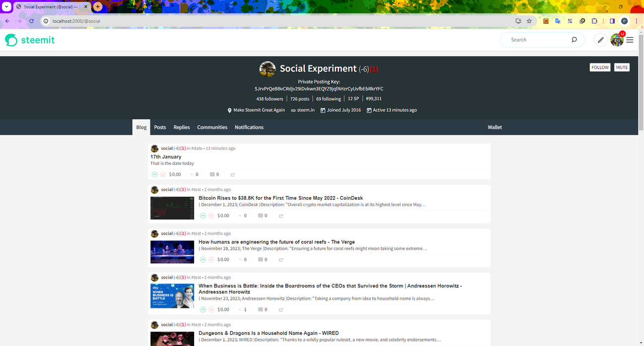Click the FOLLOW button
644x346 pixels.
(600, 67)
